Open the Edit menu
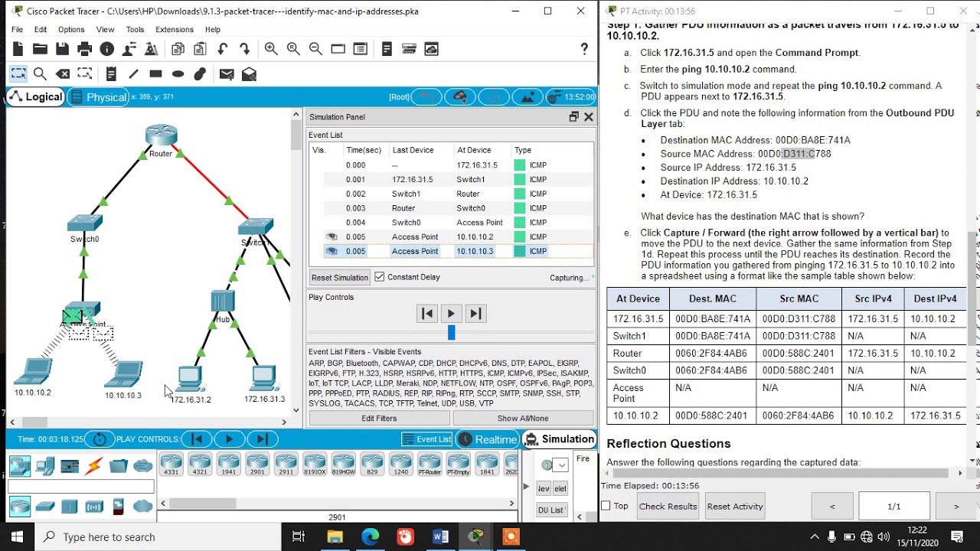 tap(41, 29)
